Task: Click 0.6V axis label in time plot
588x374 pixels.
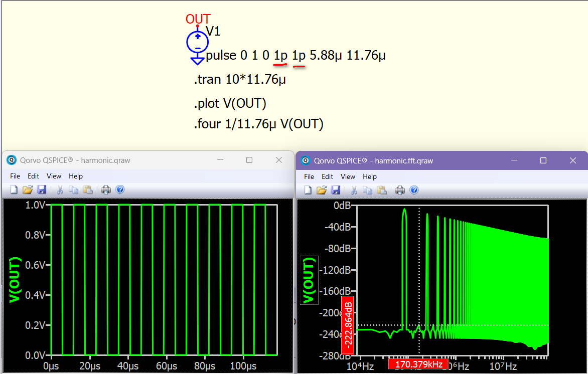Action: coord(35,265)
